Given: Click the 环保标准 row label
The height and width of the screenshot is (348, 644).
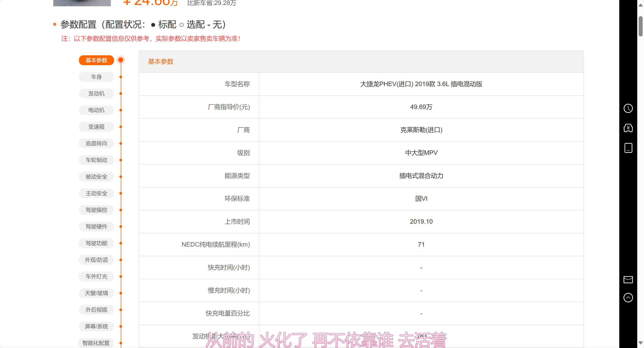Looking at the screenshot, I should [237, 199].
